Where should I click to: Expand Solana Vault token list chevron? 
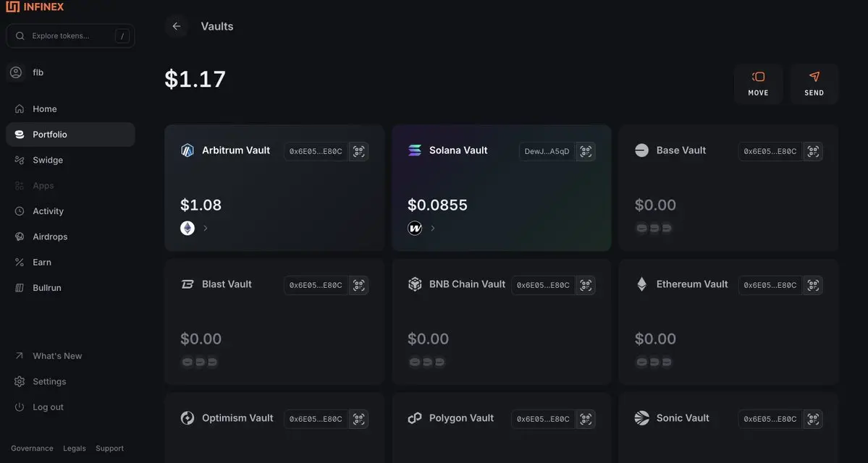click(x=433, y=228)
